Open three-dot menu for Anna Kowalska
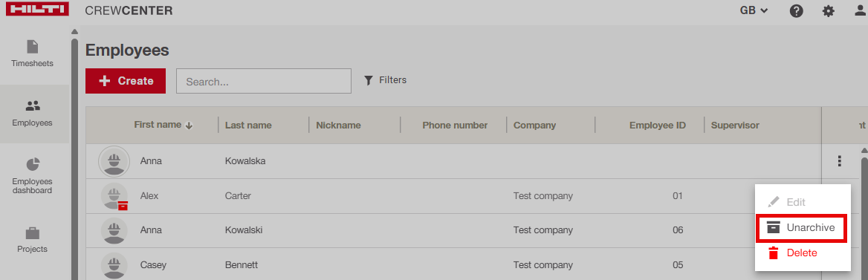The image size is (868, 280). coord(839,161)
